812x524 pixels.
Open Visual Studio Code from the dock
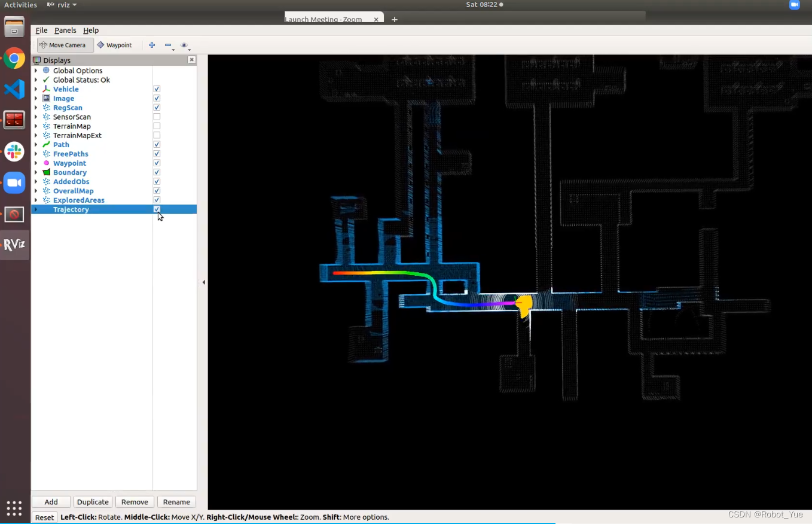point(14,89)
